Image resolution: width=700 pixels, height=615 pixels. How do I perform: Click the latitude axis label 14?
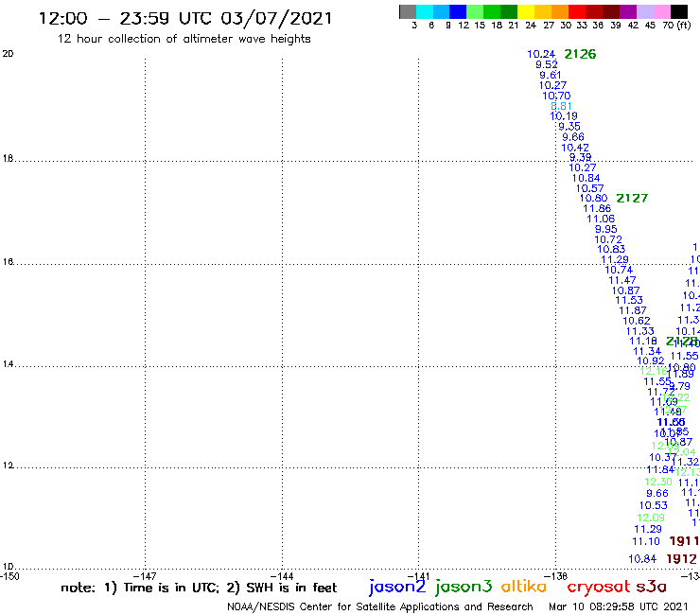tap(8, 364)
